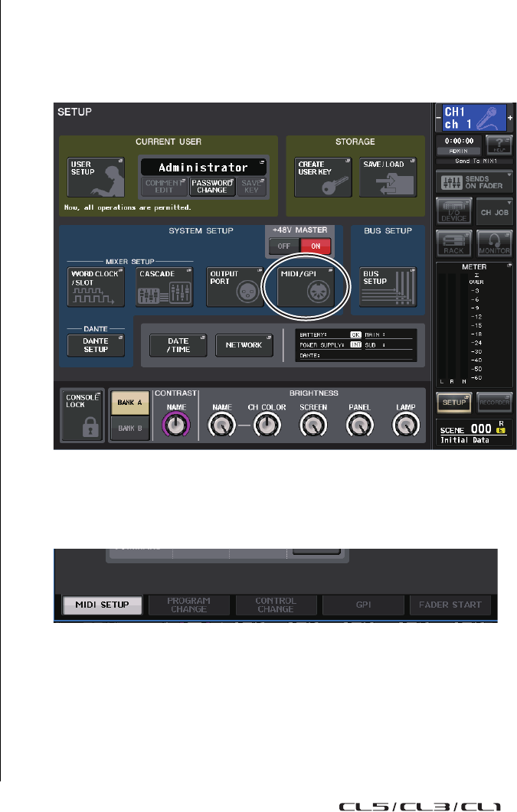Click SENDS ON FADER button

pyautogui.click(x=475, y=182)
